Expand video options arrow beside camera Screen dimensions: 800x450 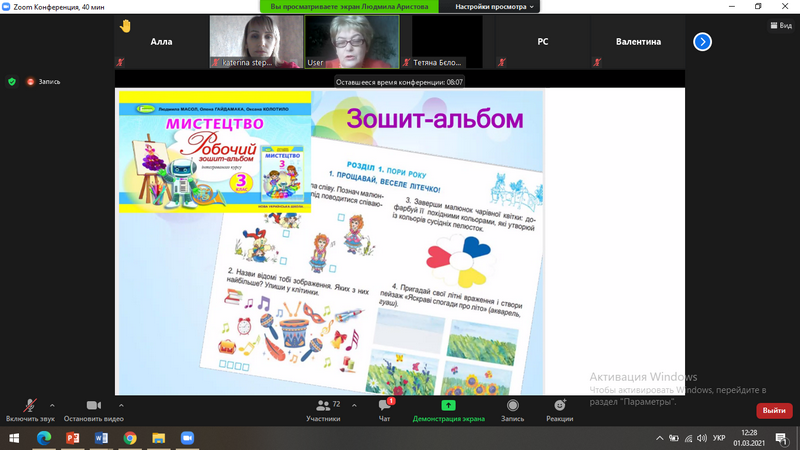pyautogui.click(x=121, y=406)
